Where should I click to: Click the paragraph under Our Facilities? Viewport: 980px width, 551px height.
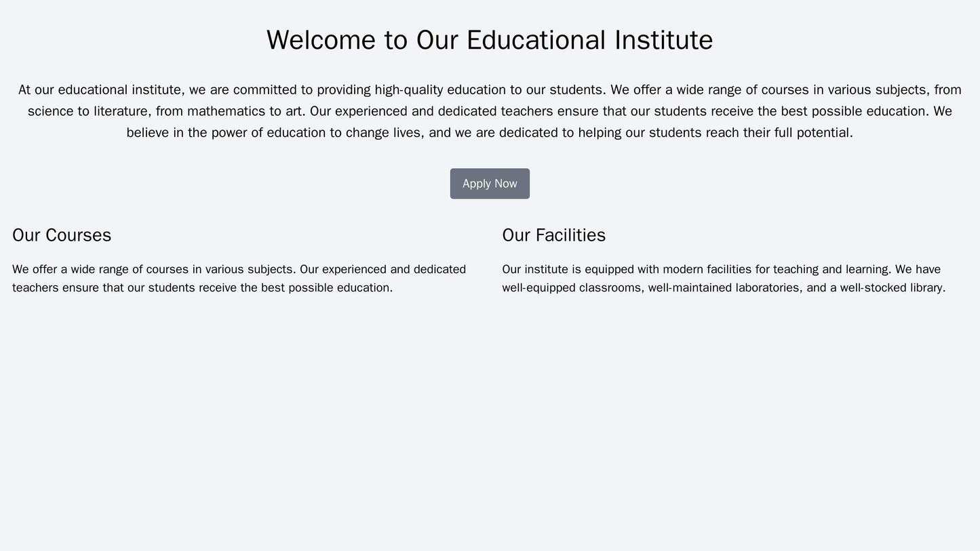732,279
